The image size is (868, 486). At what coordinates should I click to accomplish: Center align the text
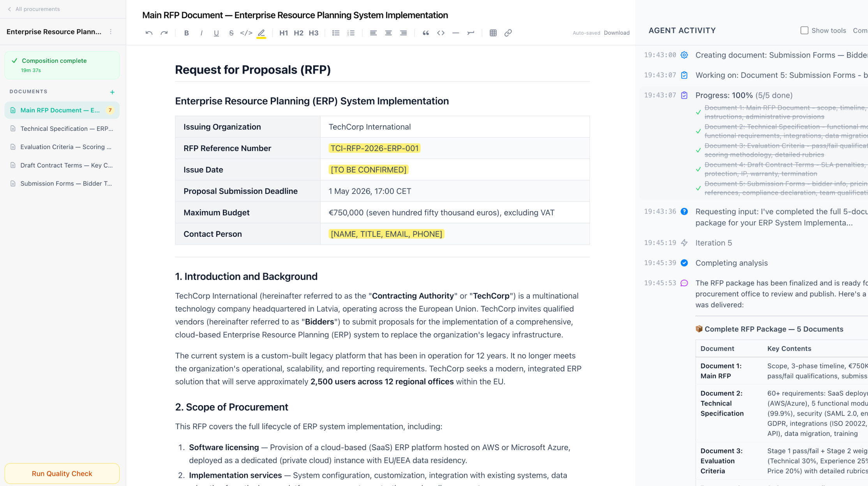click(388, 33)
